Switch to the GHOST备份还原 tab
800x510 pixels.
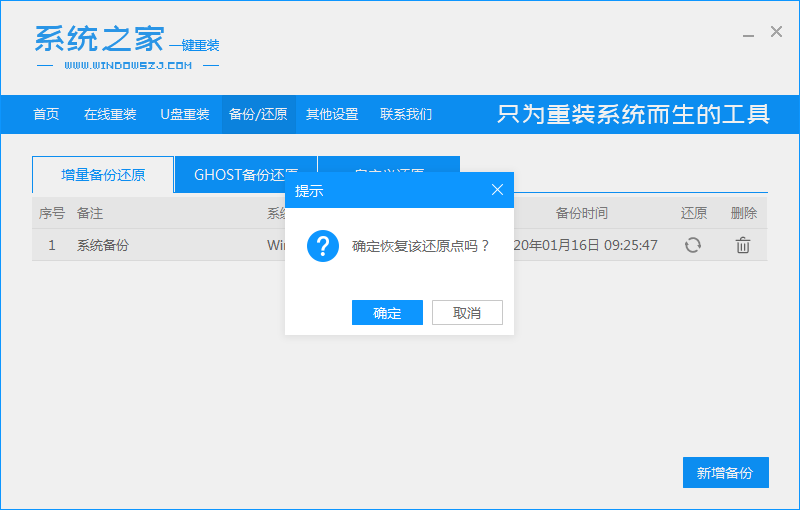click(245, 175)
